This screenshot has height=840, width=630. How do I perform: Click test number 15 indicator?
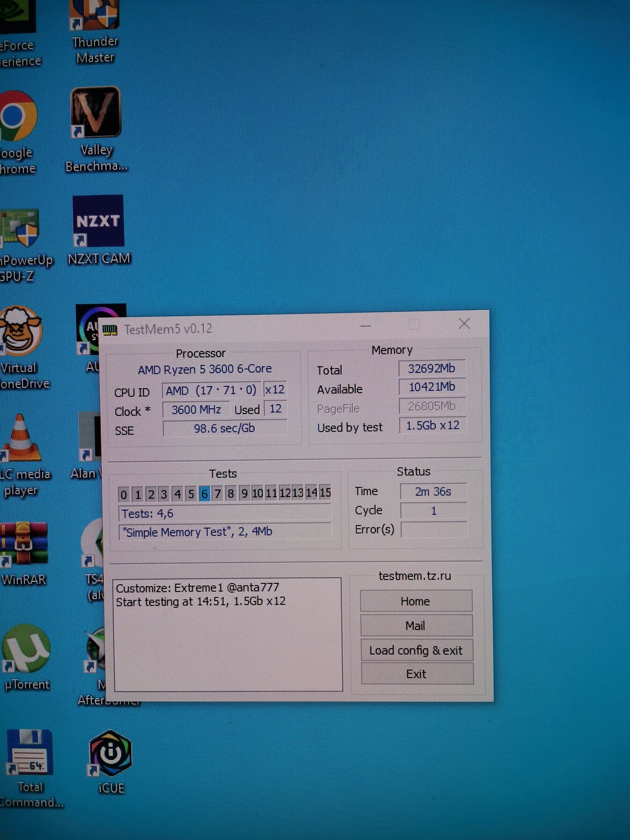[x=325, y=492]
